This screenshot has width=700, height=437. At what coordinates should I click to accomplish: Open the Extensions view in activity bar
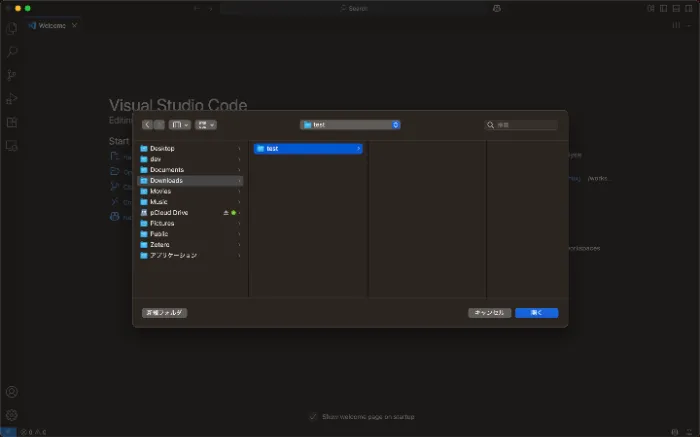(12, 122)
